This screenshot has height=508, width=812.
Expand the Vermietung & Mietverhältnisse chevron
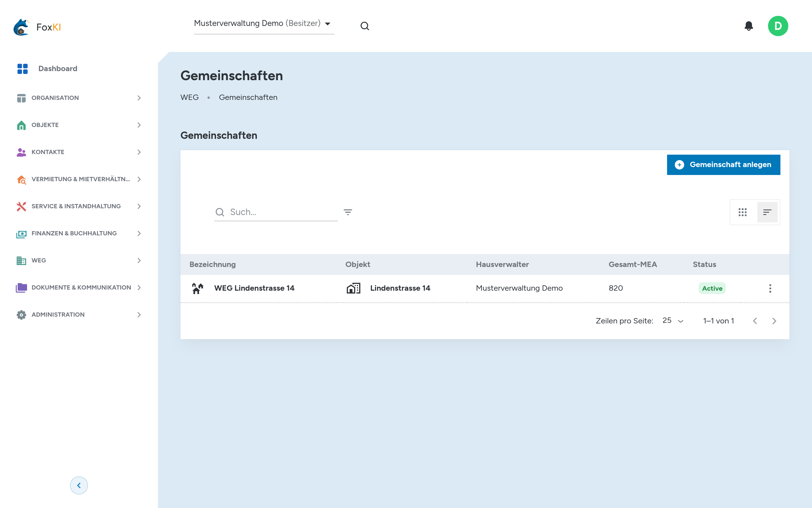pos(139,179)
